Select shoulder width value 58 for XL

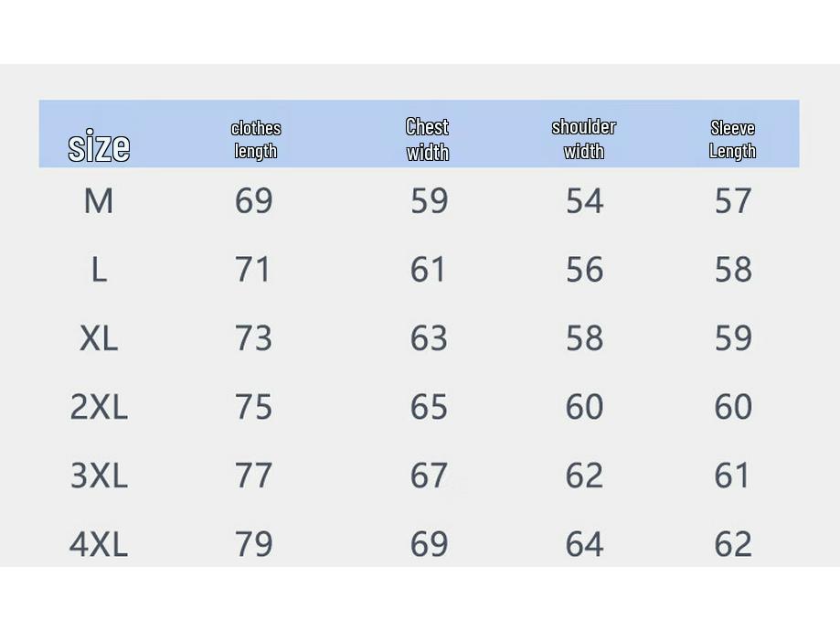(x=585, y=338)
